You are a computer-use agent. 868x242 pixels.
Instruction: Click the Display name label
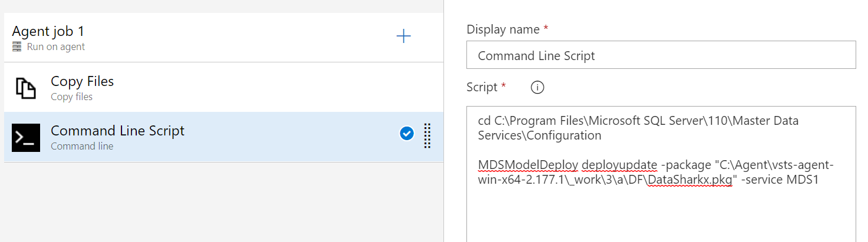[x=502, y=29]
